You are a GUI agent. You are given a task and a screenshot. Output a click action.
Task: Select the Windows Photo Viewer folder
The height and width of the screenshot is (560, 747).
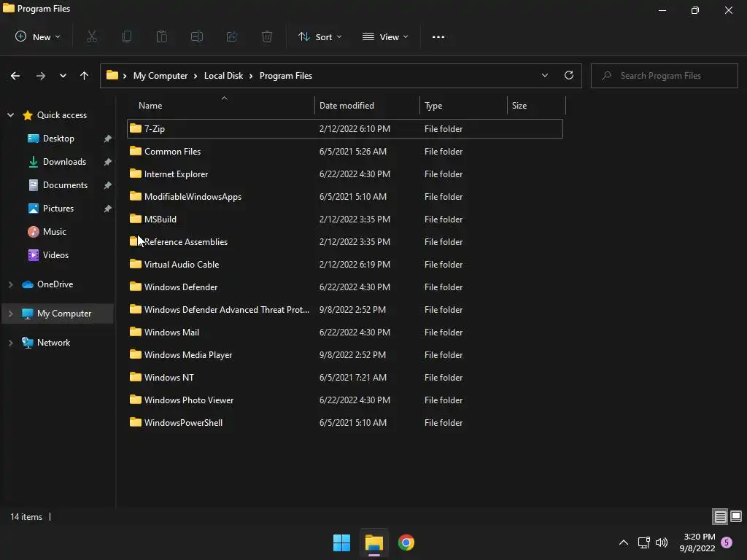[345, 400]
